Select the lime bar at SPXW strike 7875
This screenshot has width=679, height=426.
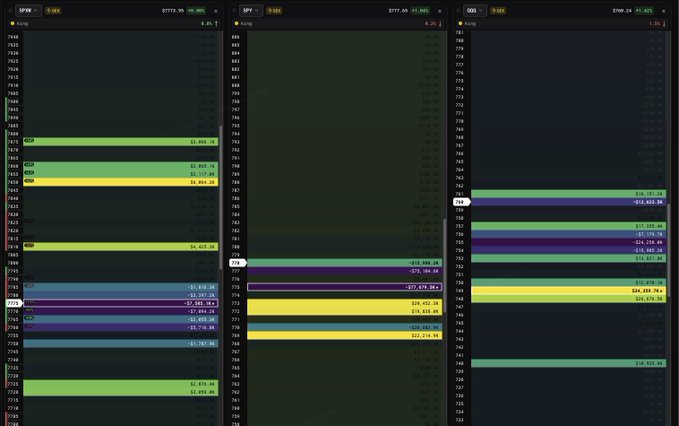click(121, 142)
